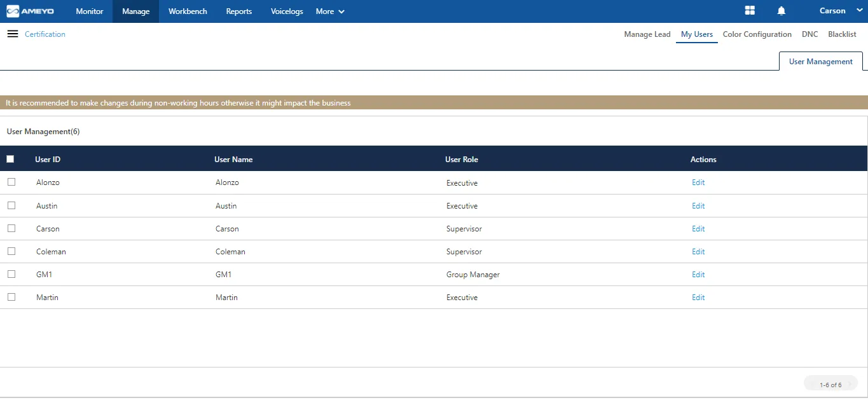Click the 1-6 of 6 pagination control
This screenshot has width=868, height=412.
pos(830,385)
